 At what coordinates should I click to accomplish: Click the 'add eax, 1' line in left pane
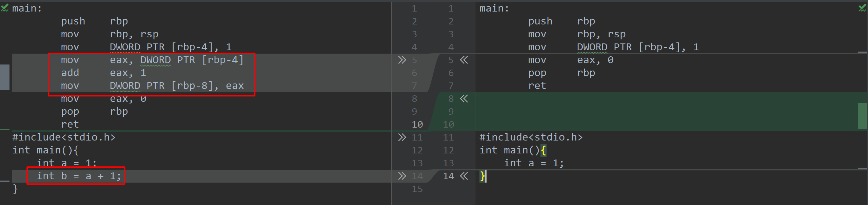(104, 73)
